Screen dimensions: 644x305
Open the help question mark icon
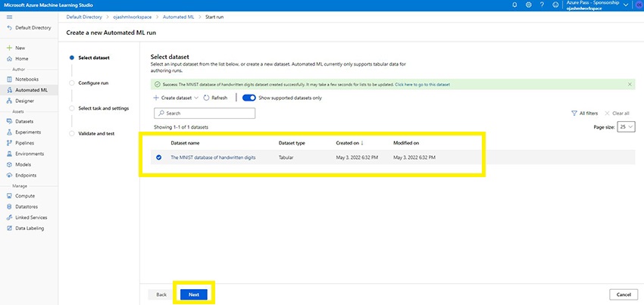[542, 5]
